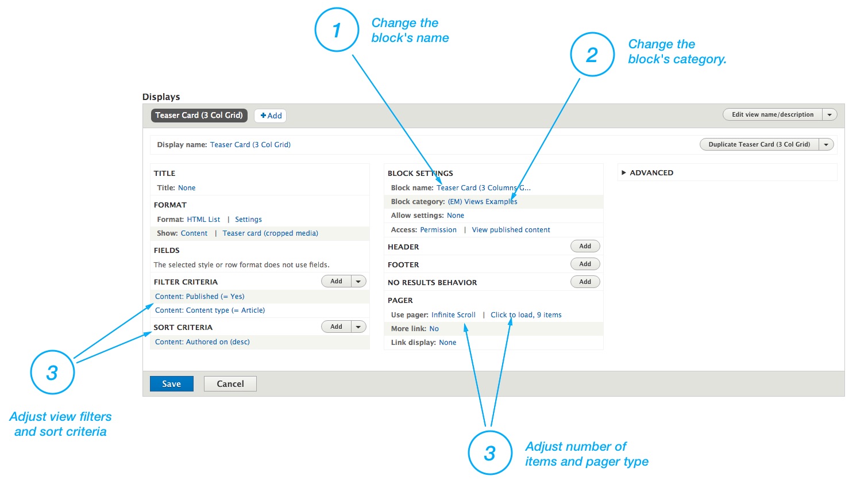Click the HTML List format link
Image resolution: width=868 pixels, height=499 pixels.
[x=203, y=220]
